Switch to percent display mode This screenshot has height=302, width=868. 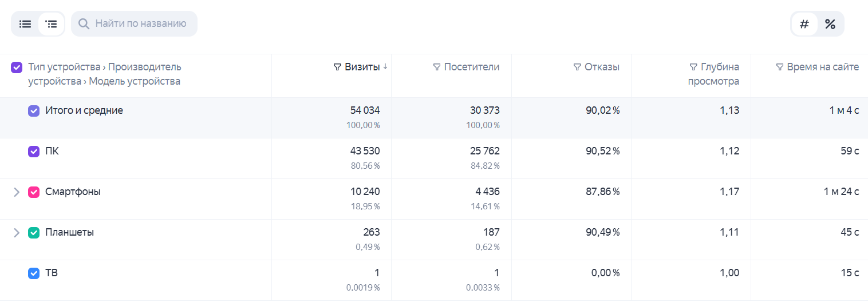[x=830, y=24]
